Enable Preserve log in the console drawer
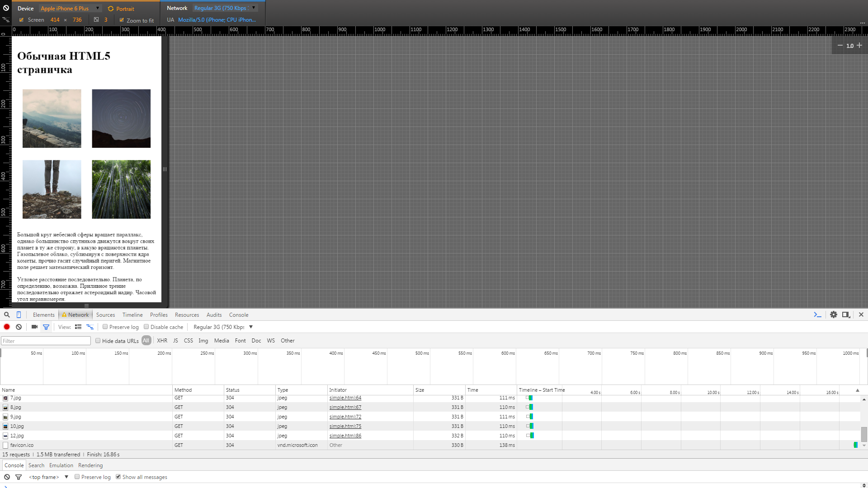 (x=77, y=477)
